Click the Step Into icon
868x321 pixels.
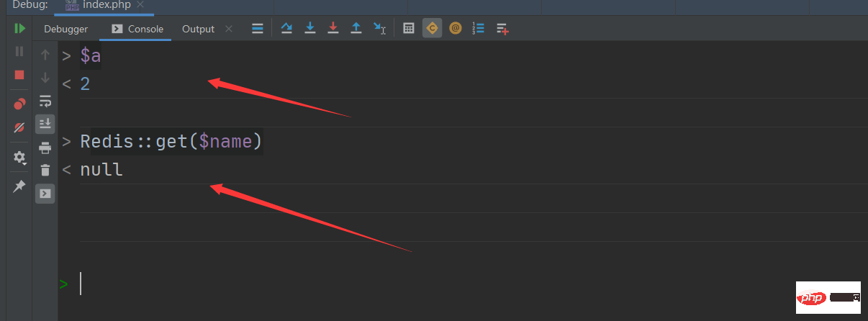pos(310,29)
